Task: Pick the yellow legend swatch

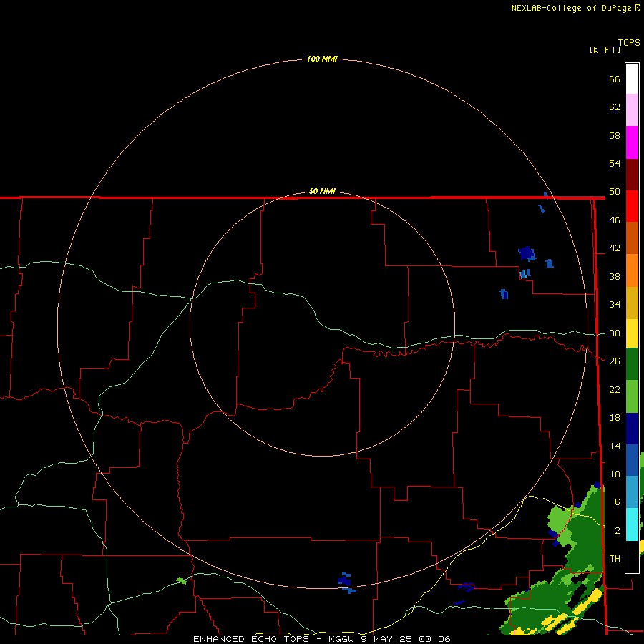Action: [x=632, y=333]
